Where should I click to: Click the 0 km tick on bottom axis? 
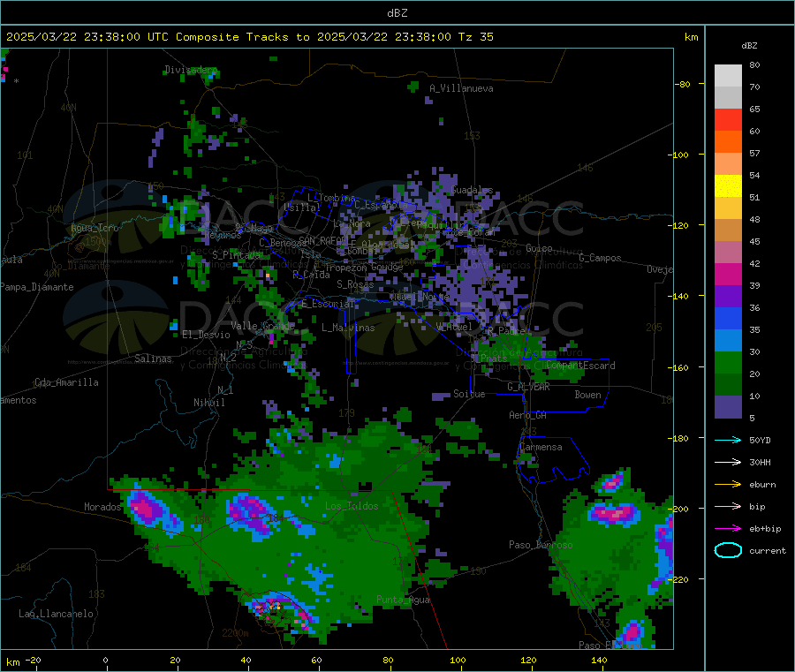(x=105, y=660)
